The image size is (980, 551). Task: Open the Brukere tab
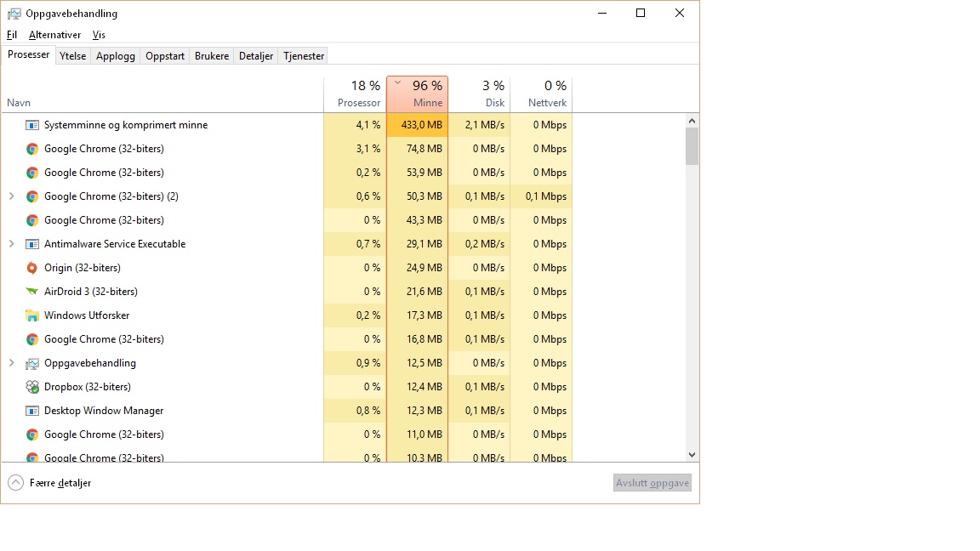pyautogui.click(x=212, y=56)
